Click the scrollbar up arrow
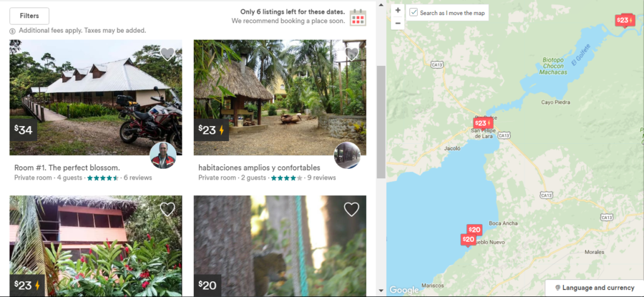Screen dimensions: 644x297 coord(381,5)
